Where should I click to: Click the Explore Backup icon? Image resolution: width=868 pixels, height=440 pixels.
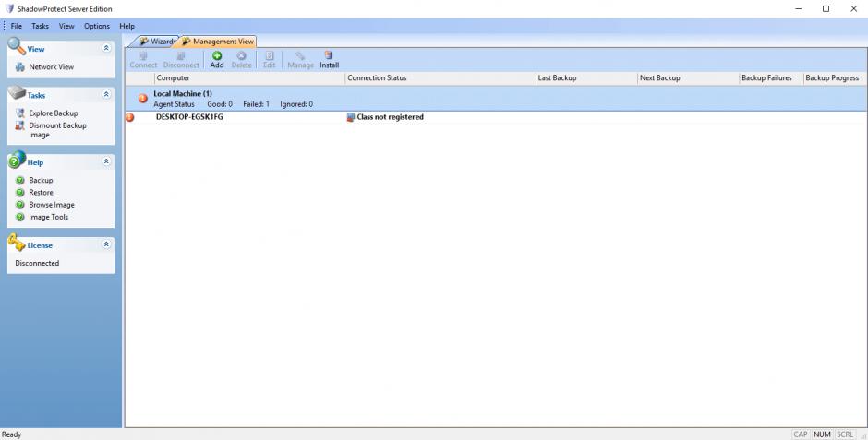click(20, 113)
